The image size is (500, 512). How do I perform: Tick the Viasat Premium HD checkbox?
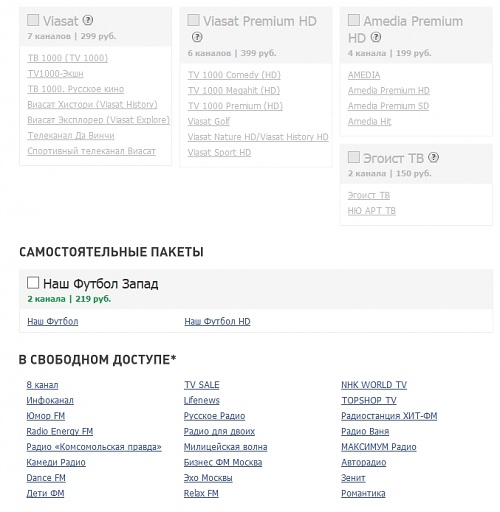[x=193, y=20]
